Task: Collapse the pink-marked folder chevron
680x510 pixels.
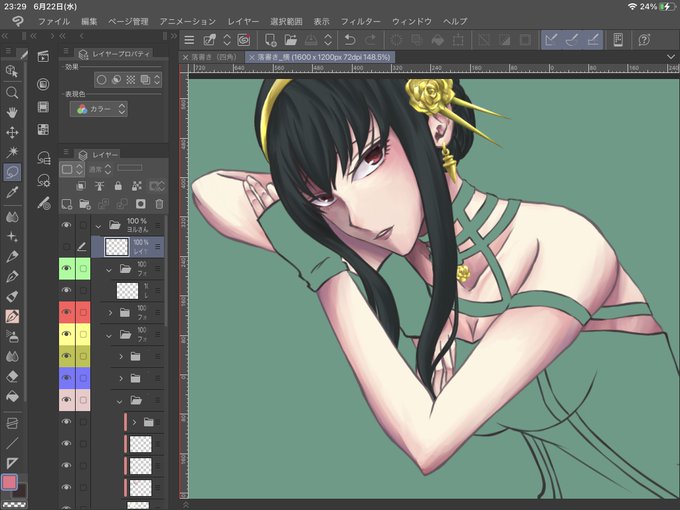Action: 119,401
